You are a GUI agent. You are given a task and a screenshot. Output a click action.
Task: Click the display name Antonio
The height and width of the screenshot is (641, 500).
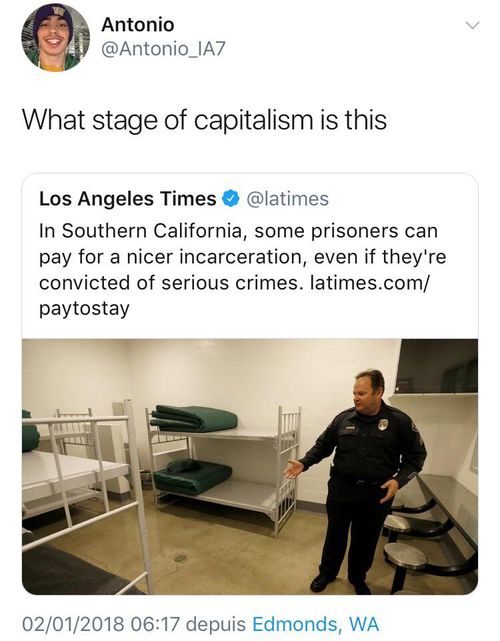[138, 25]
